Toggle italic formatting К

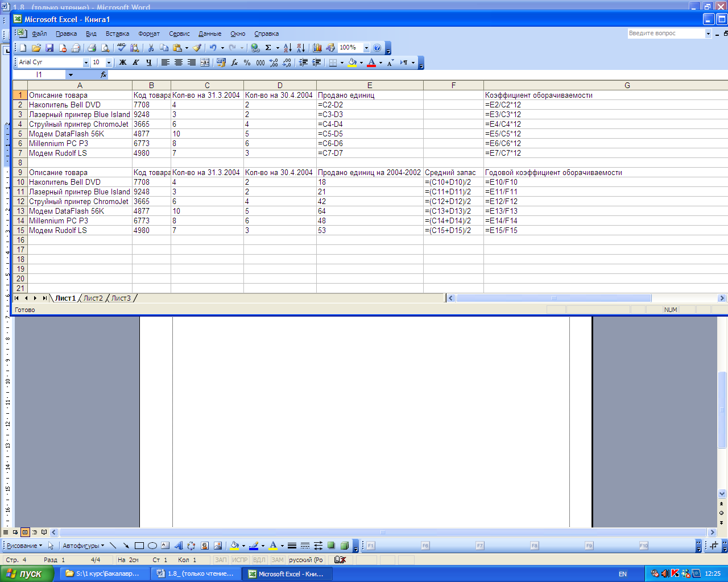coord(135,63)
